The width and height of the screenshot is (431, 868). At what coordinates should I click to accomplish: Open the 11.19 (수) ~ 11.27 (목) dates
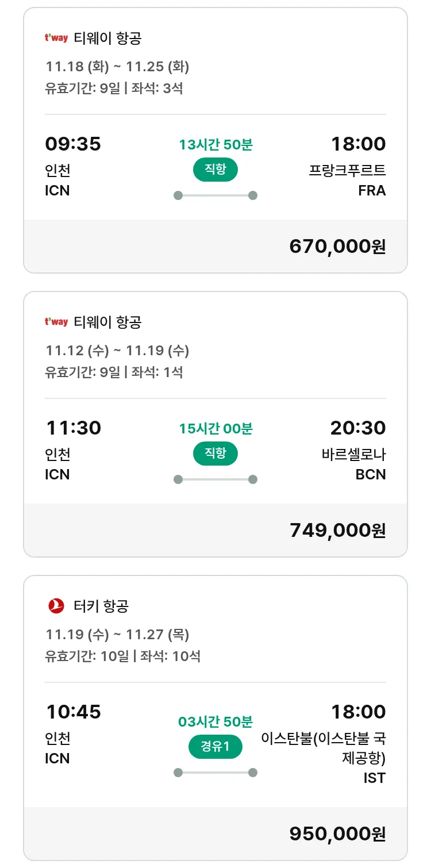(117, 635)
